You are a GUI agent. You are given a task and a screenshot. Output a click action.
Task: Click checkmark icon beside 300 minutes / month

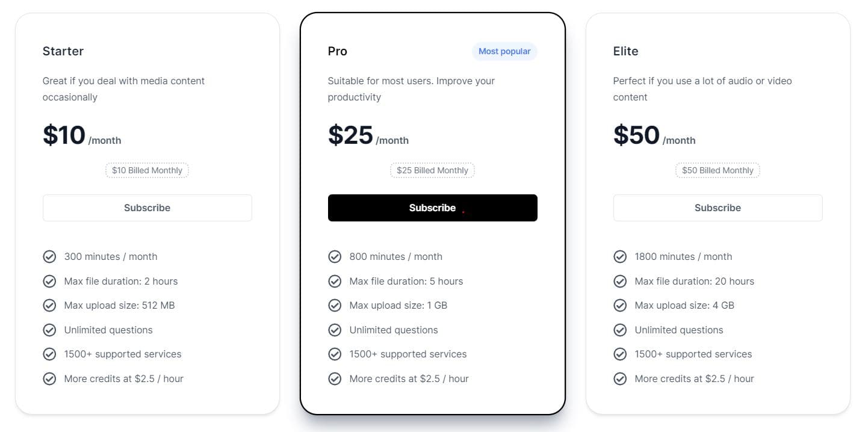(49, 257)
